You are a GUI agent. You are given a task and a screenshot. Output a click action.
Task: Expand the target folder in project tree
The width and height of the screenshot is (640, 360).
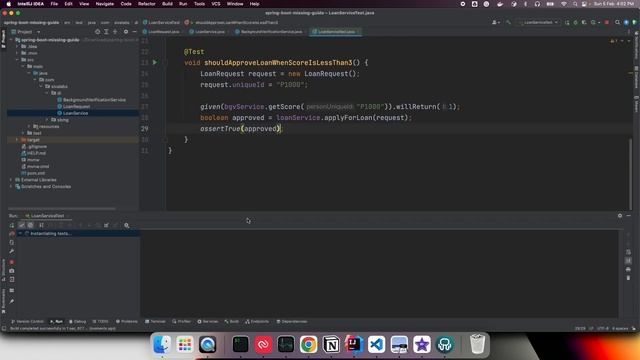point(17,140)
